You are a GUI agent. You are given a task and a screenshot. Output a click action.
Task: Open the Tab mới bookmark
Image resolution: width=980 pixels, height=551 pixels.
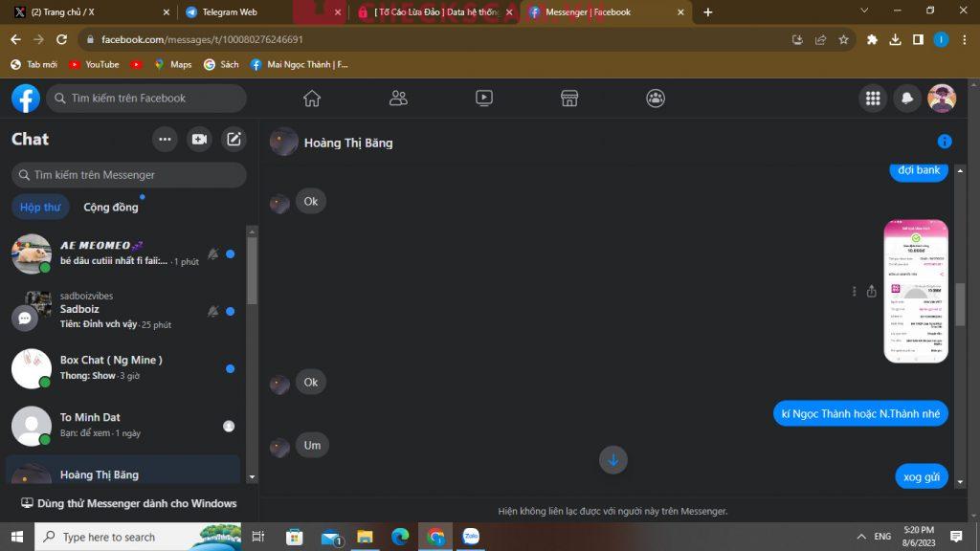pos(34,64)
